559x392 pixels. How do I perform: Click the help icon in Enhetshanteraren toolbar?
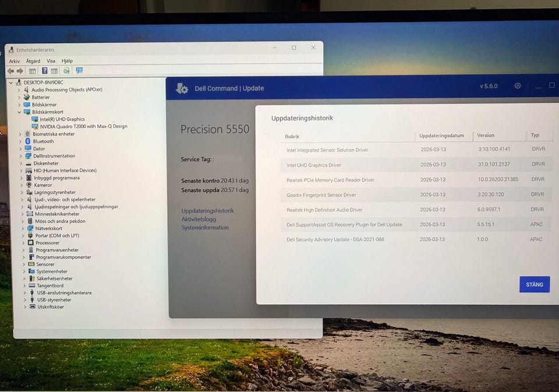click(44, 71)
